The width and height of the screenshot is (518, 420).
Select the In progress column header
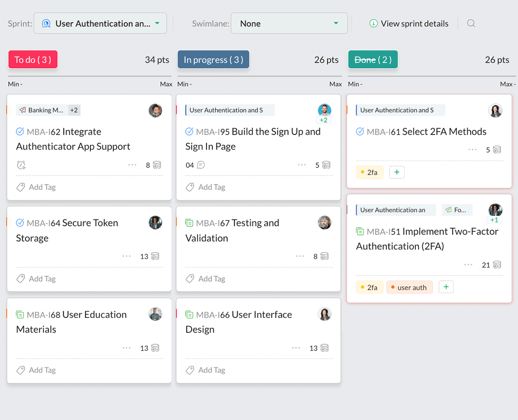point(213,60)
